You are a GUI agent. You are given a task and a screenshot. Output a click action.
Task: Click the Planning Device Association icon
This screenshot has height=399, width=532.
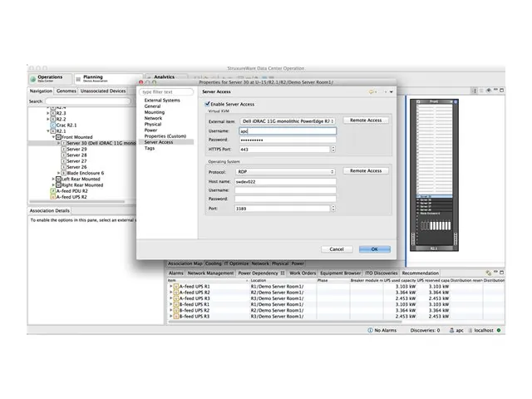76,78
